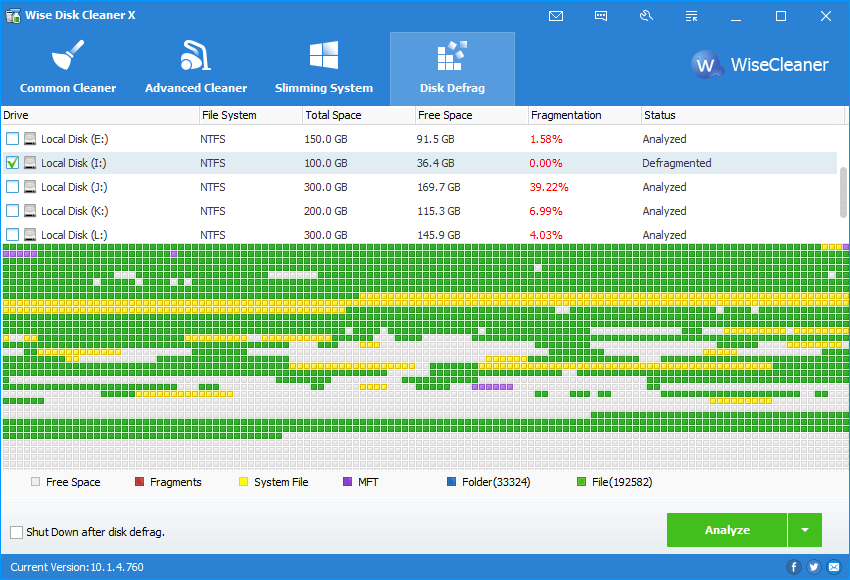Click the WiseCleaner logo

pyautogui.click(x=759, y=65)
